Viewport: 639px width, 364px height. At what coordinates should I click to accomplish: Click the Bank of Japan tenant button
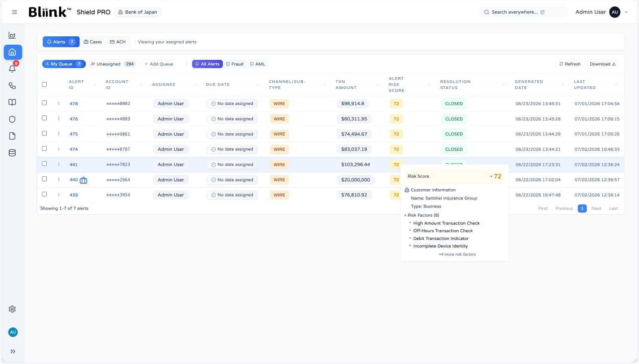tap(138, 12)
